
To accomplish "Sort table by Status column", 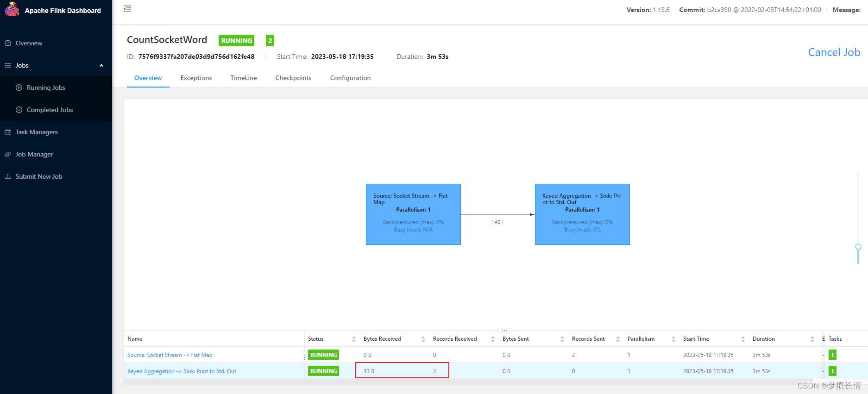I will pos(354,339).
